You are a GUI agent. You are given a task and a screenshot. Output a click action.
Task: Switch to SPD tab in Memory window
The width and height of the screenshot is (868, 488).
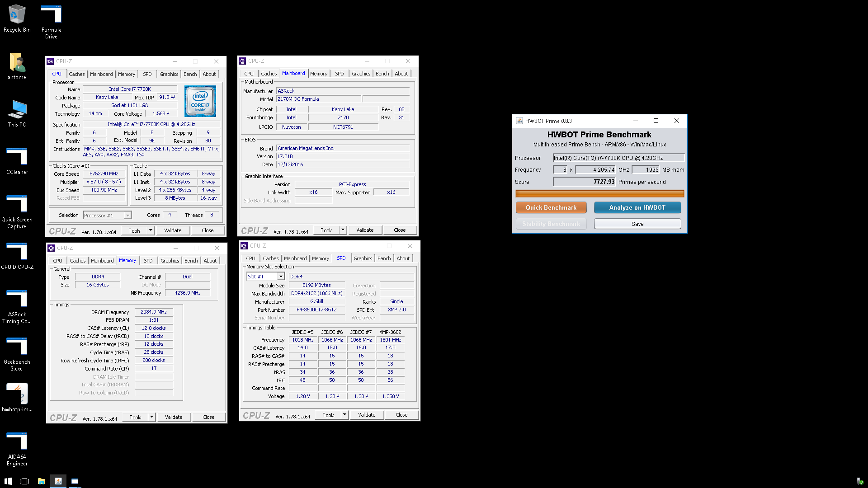148,261
